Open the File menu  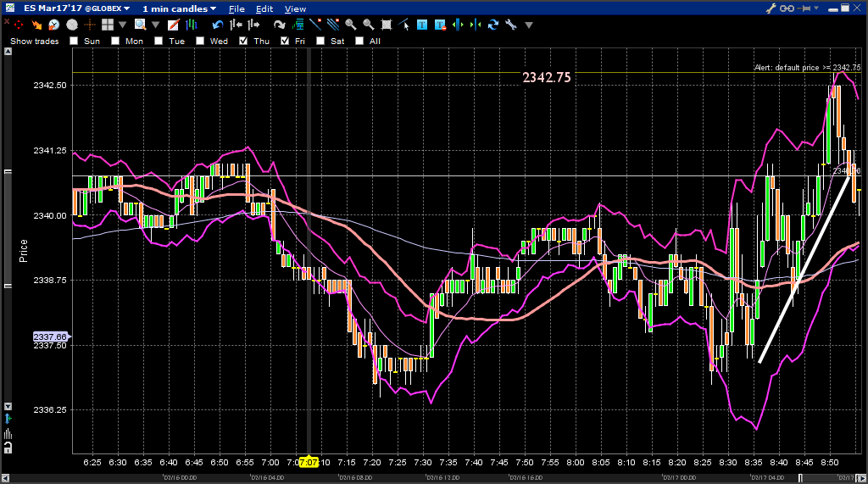click(236, 8)
